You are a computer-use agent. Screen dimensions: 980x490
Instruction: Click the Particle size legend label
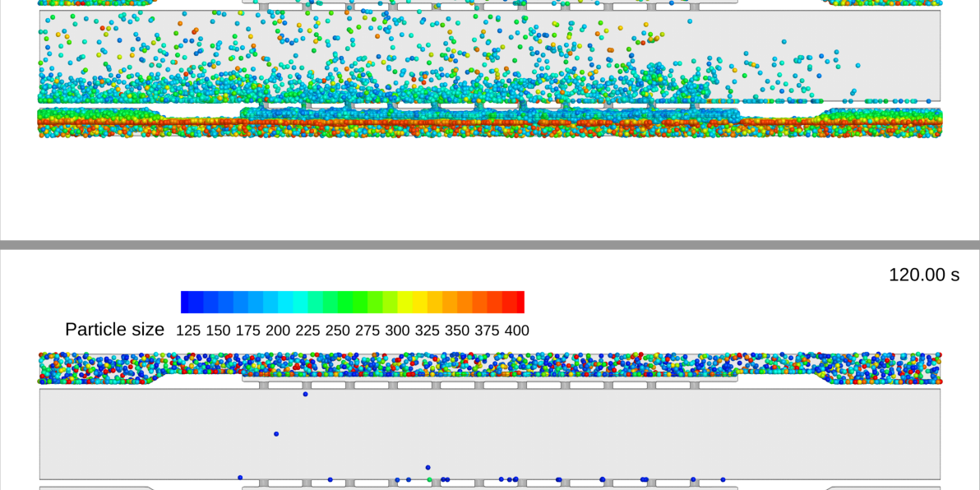click(x=114, y=330)
